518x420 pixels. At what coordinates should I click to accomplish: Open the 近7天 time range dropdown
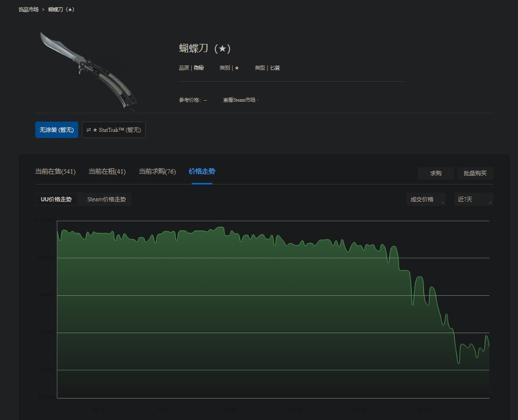[x=474, y=199]
